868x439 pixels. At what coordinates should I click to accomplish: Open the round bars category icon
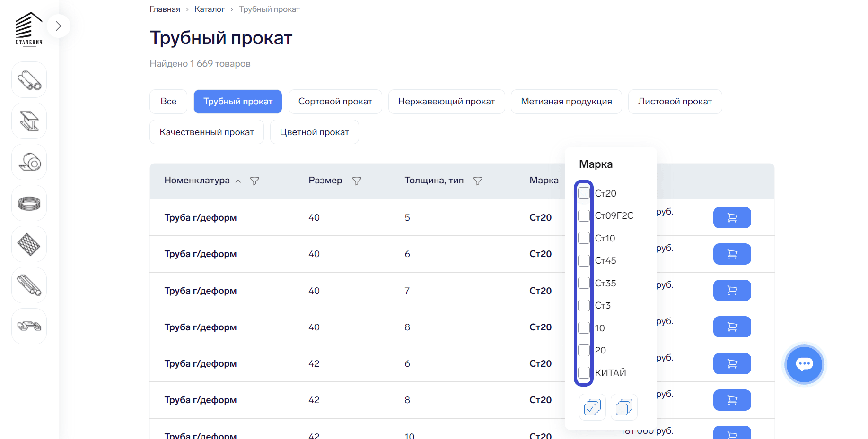point(29,285)
